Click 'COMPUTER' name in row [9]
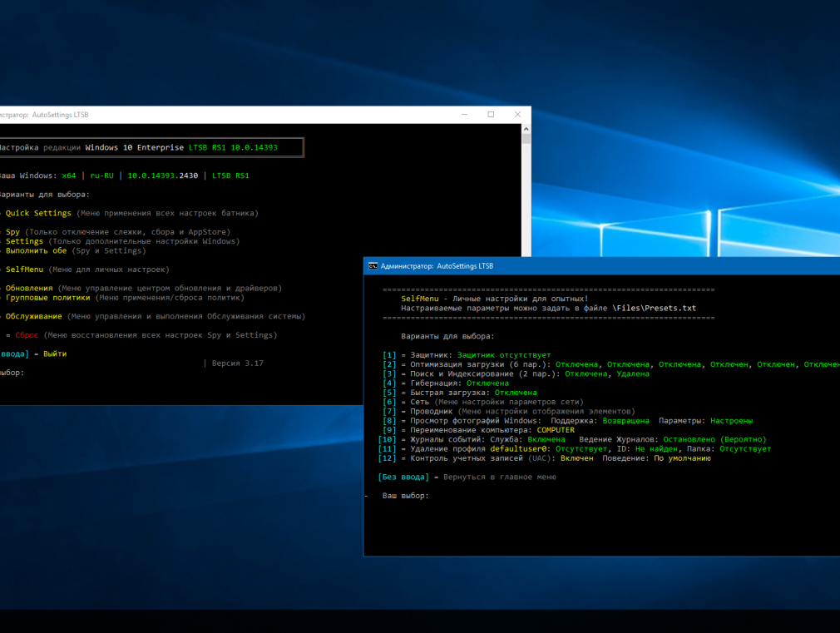The width and height of the screenshot is (840, 633). pos(556,430)
